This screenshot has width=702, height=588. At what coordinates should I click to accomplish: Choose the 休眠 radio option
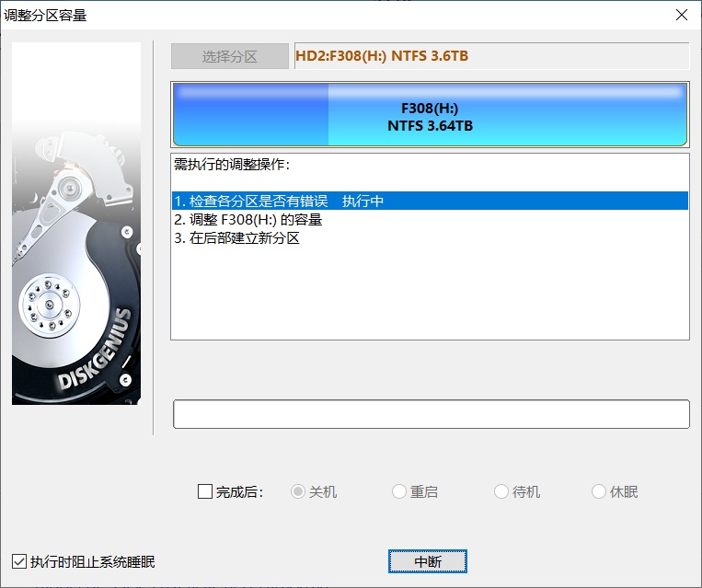599,491
